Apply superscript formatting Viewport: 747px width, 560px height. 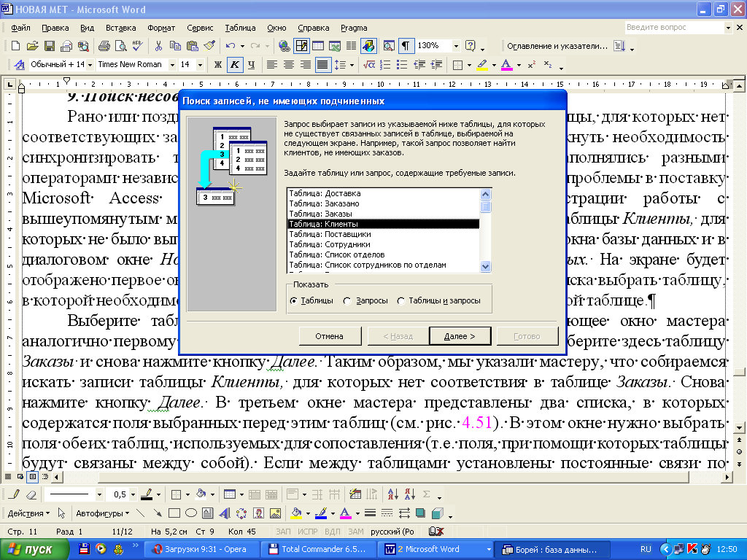click(x=532, y=64)
